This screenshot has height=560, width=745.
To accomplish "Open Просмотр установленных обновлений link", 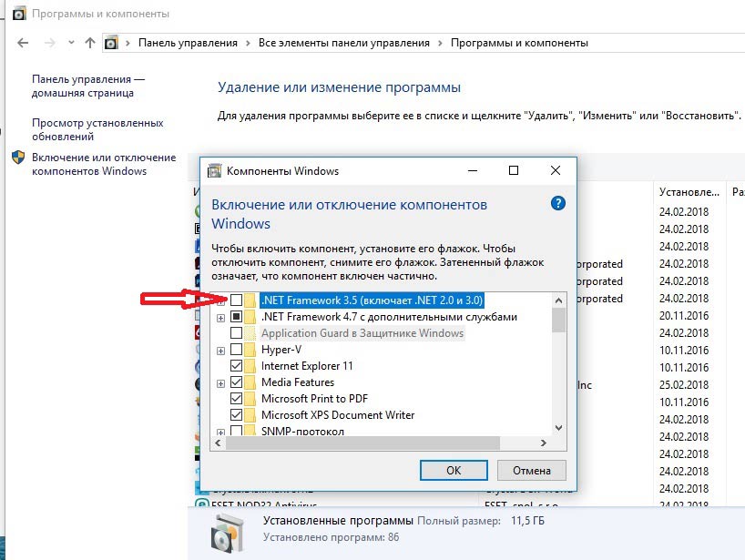I will coord(97,129).
